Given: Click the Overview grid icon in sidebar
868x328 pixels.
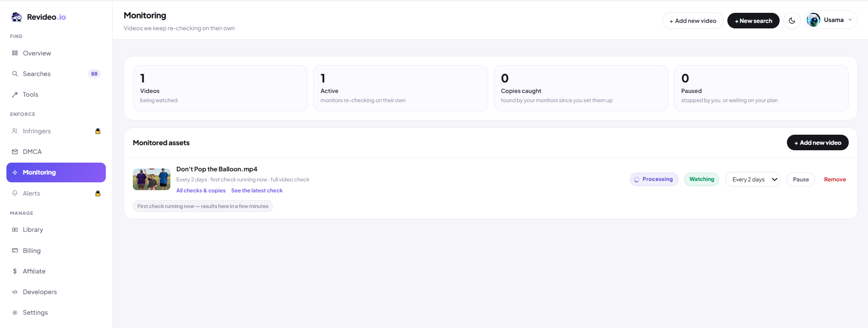Looking at the screenshot, I should [x=15, y=53].
